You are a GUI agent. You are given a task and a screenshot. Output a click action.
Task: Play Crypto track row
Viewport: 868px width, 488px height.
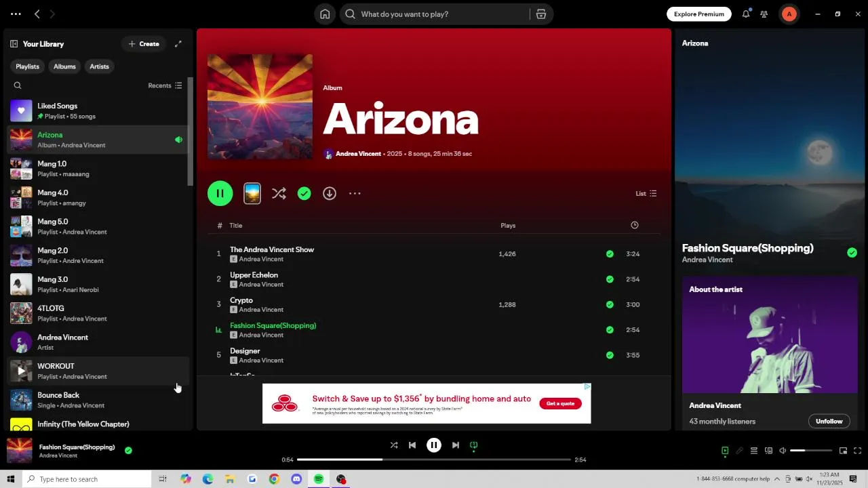tap(434, 305)
